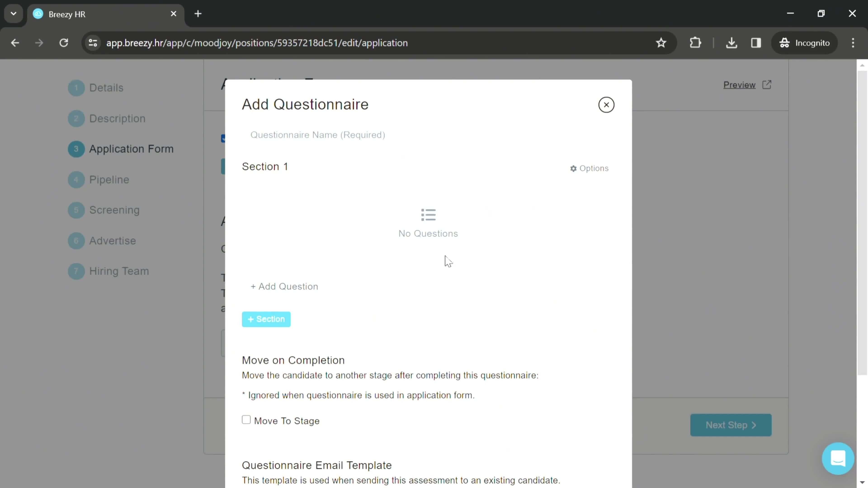Click the bookmark this page icon

tap(661, 42)
